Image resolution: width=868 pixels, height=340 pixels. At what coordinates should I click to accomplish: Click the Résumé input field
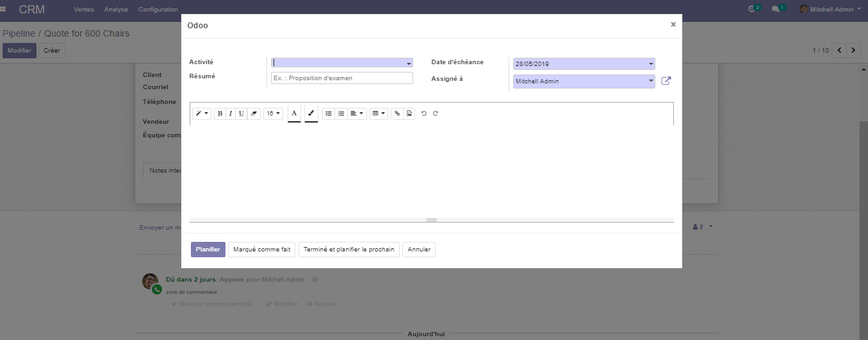click(342, 78)
